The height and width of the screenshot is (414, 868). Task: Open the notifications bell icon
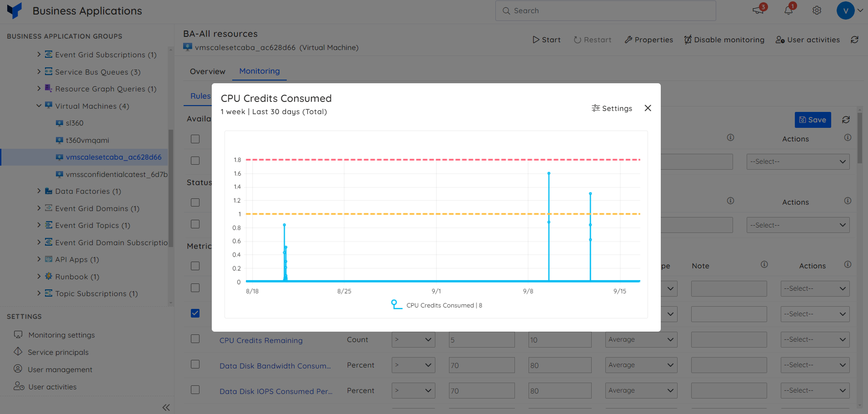point(789,10)
